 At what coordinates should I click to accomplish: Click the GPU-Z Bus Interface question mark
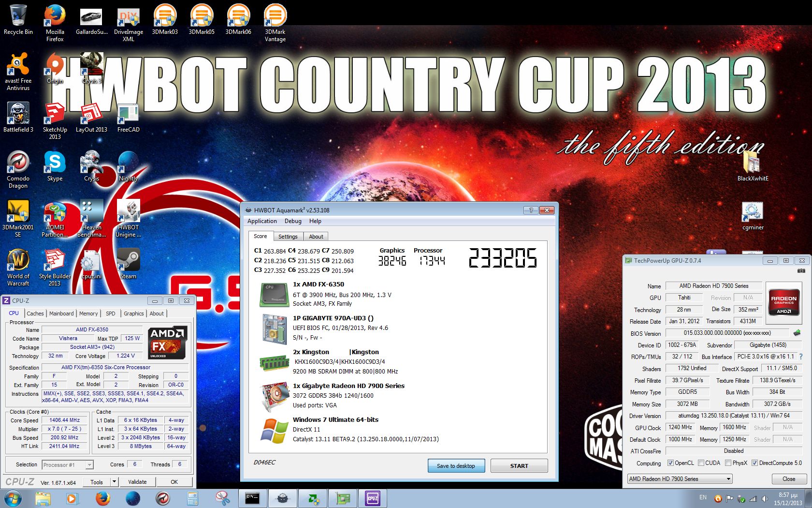pyautogui.click(x=801, y=357)
